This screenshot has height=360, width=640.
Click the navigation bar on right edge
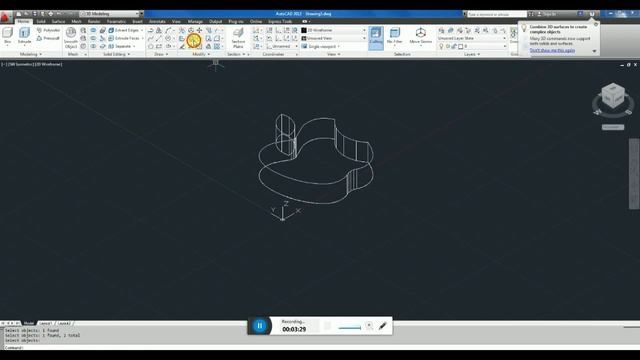634,173
